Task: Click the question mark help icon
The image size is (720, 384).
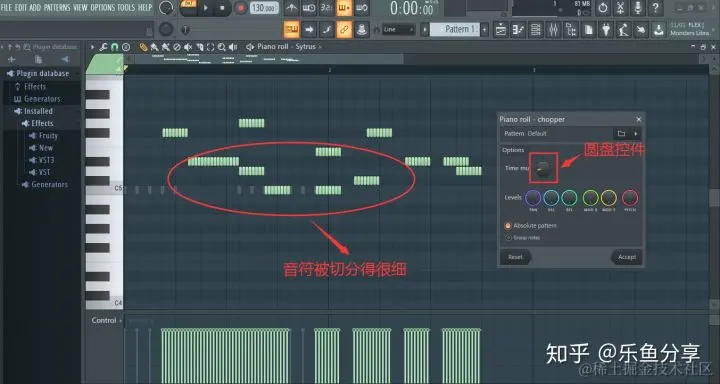Action: pos(655,8)
